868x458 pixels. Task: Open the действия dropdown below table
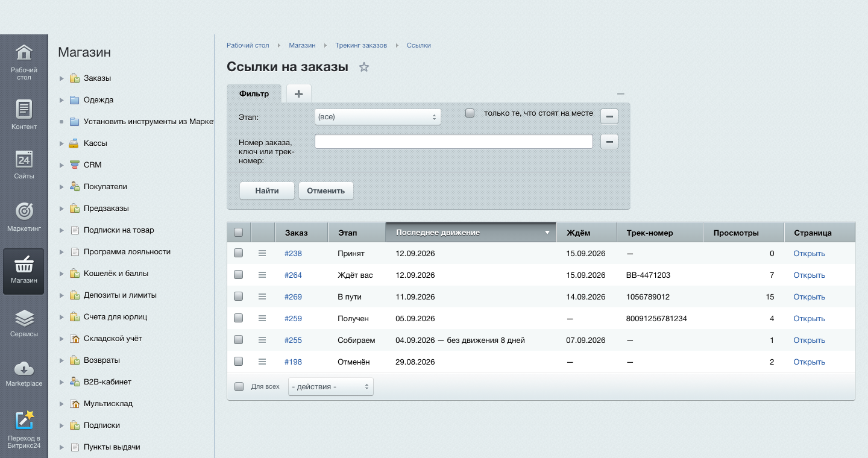pyautogui.click(x=331, y=386)
